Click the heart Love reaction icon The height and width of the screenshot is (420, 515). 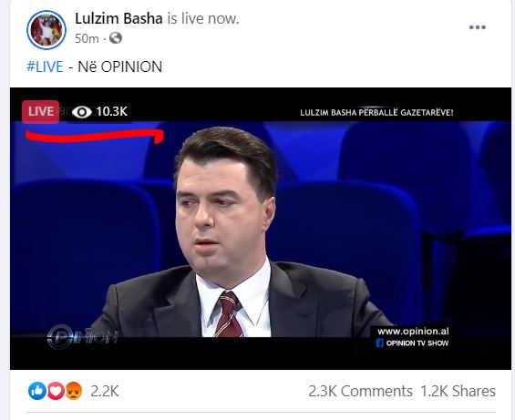pos(56,391)
